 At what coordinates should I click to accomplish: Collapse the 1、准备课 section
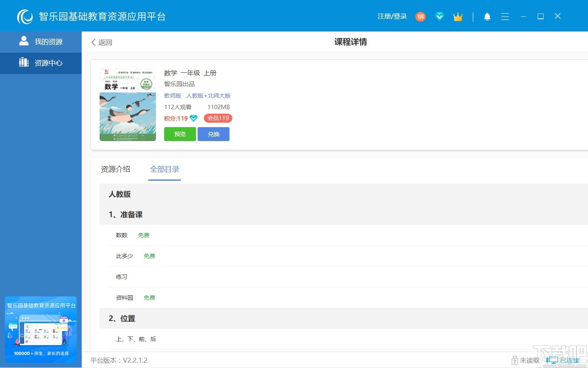(125, 214)
